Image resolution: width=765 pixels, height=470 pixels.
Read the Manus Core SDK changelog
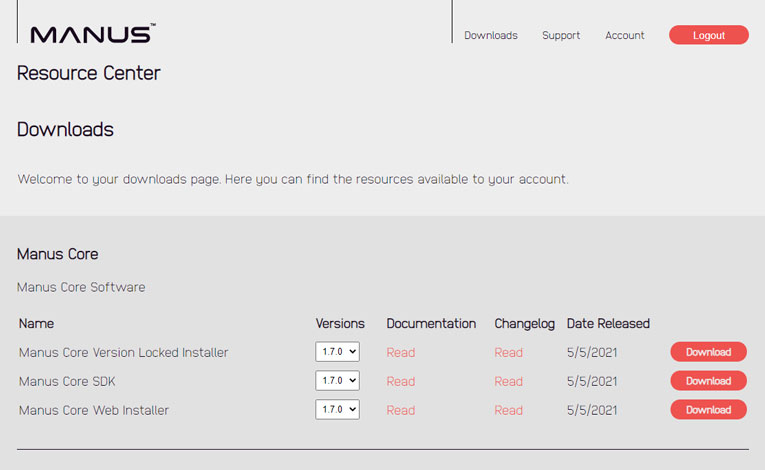pyautogui.click(x=508, y=381)
